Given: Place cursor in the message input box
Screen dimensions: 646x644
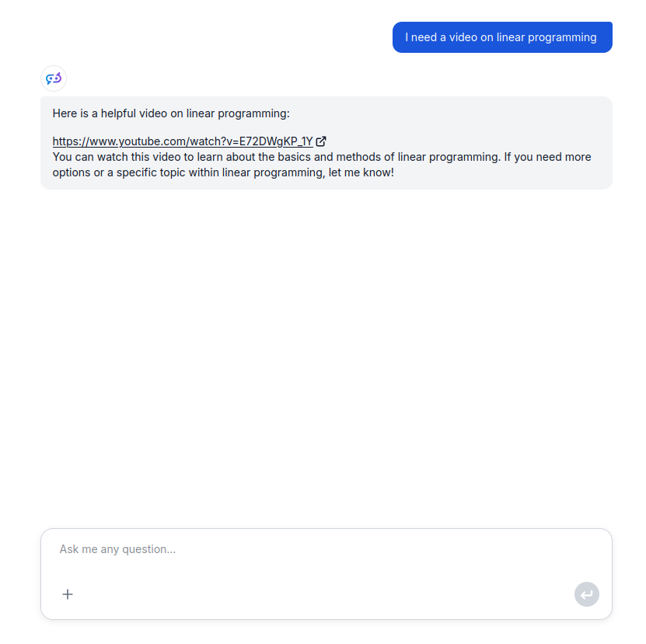Looking at the screenshot, I should [x=233, y=549].
